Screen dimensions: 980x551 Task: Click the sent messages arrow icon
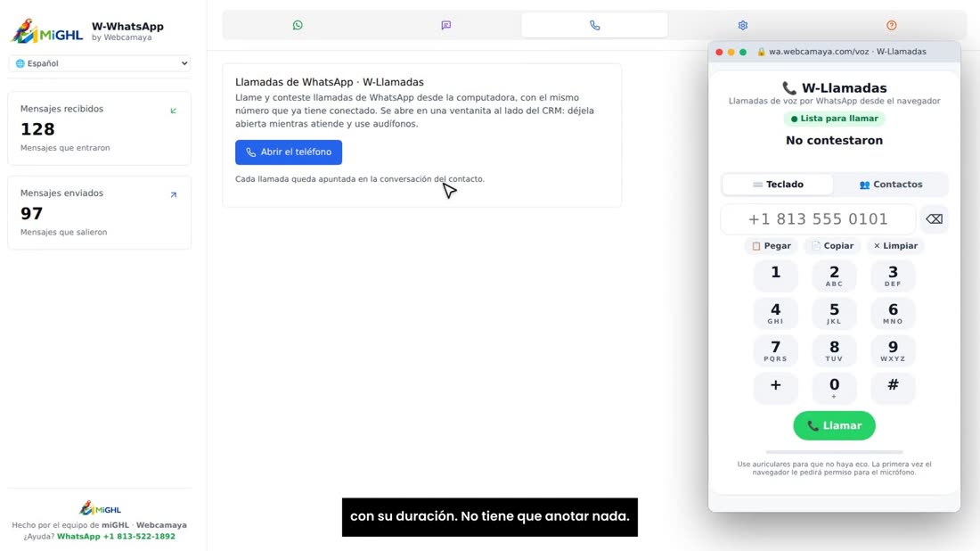coord(173,194)
